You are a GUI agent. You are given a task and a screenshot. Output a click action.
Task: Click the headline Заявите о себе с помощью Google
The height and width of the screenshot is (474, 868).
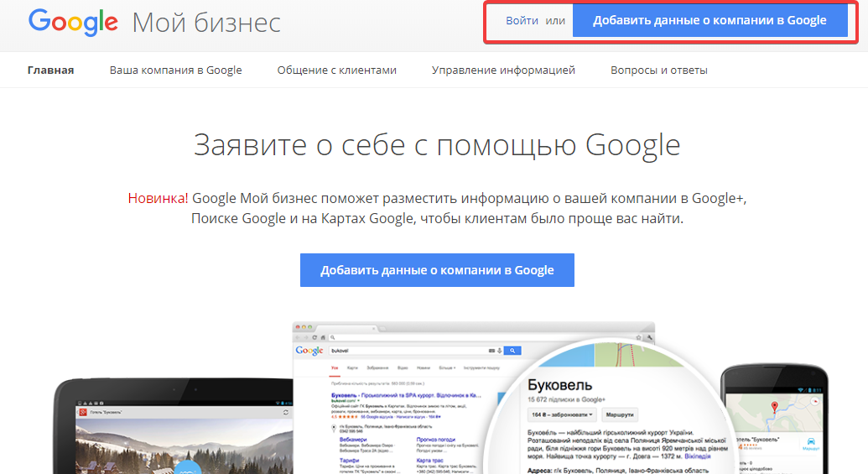[437, 146]
